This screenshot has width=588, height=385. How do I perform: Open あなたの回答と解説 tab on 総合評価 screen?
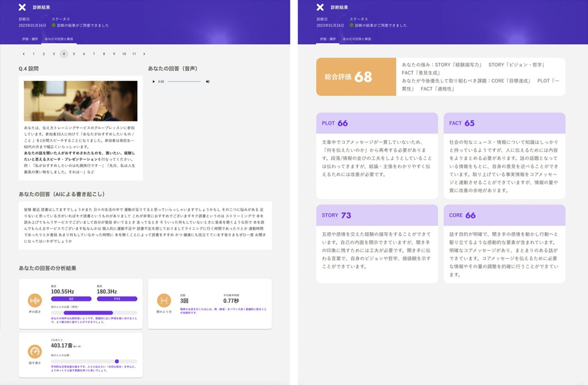tap(357, 39)
